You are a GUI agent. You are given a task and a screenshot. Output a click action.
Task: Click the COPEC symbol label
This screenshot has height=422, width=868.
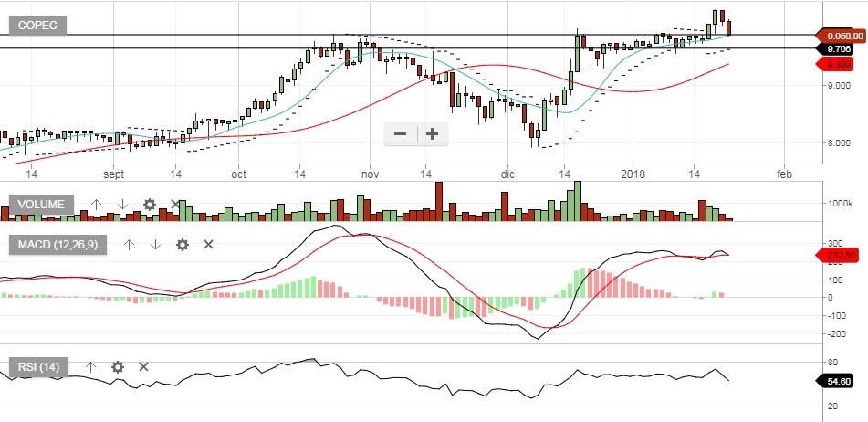[x=37, y=26]
